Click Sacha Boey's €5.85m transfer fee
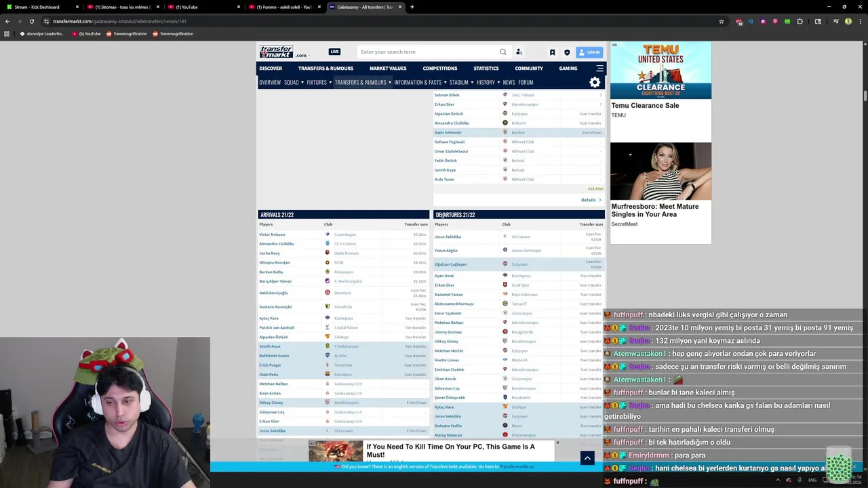The width and height of the screenshot is (868, 488). [x=420, y=253]
